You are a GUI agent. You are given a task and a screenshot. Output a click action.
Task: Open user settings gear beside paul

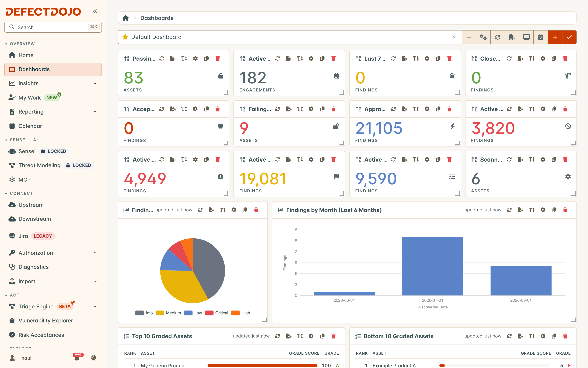click(94, 358)
